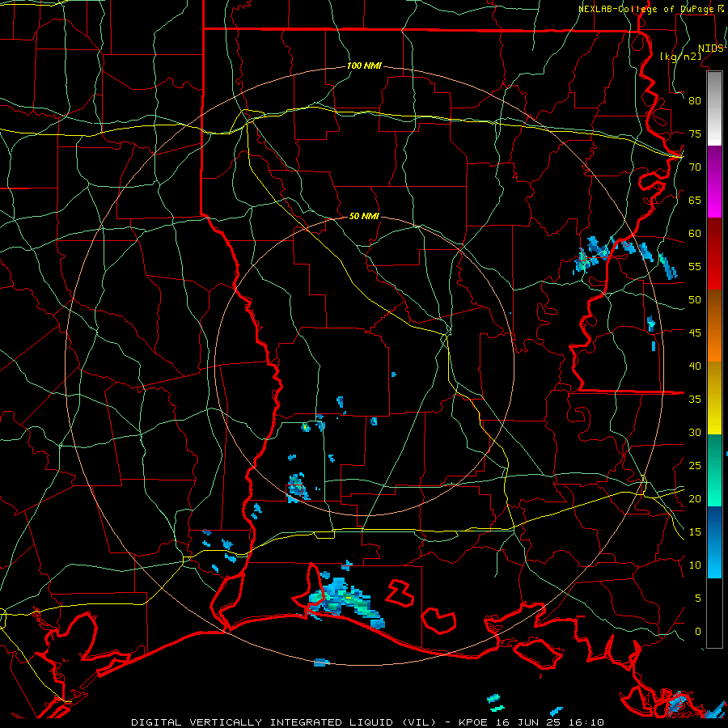728x728 pixels.
Task: Click the KPOE 16 JUN 25 16:10 timestamp
Action: click(x=531, y=722)
